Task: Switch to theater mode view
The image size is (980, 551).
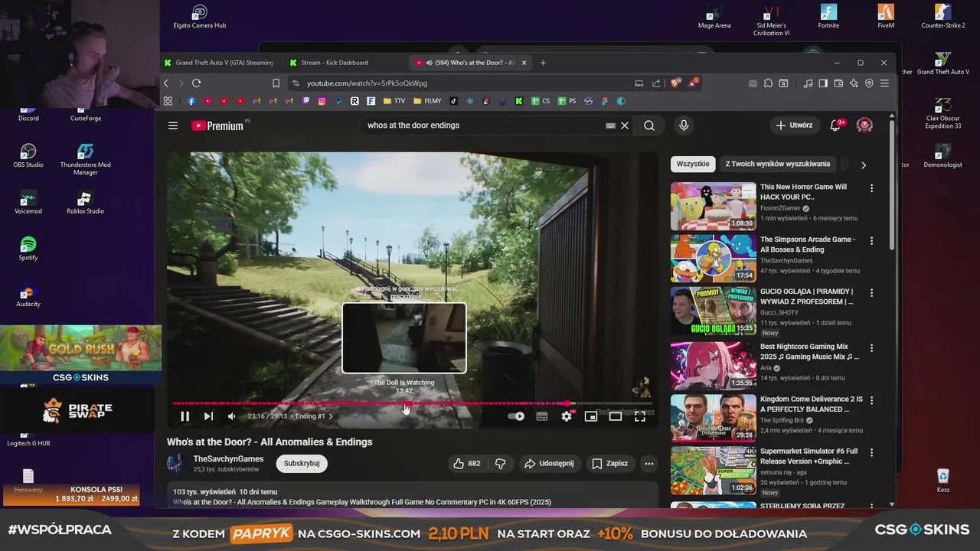Action: point(616,416)
